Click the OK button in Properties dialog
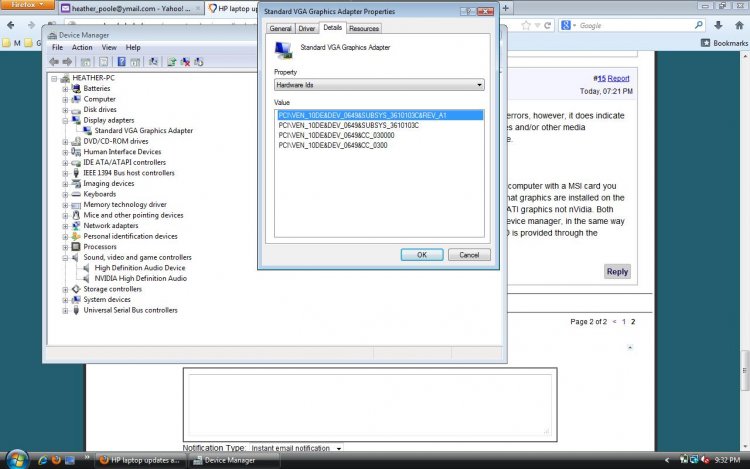Screen dimensions: 750x469 click(422, 255)
